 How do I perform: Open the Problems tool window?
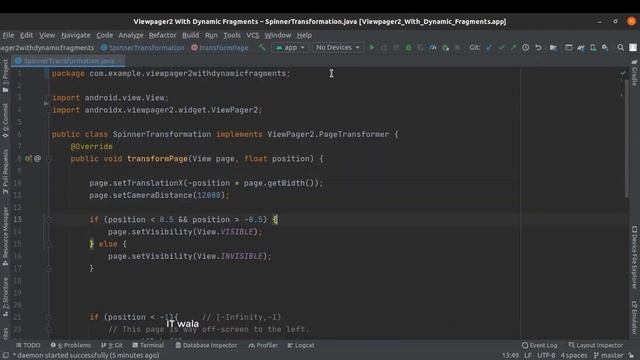[x=71, y=345]
